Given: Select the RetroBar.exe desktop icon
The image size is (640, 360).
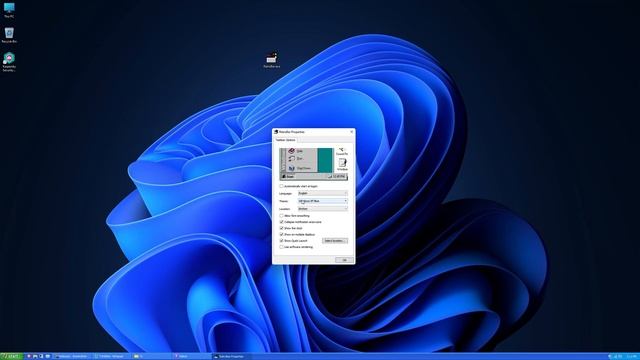Looking at the screenshot, I should tap(271, 60).
